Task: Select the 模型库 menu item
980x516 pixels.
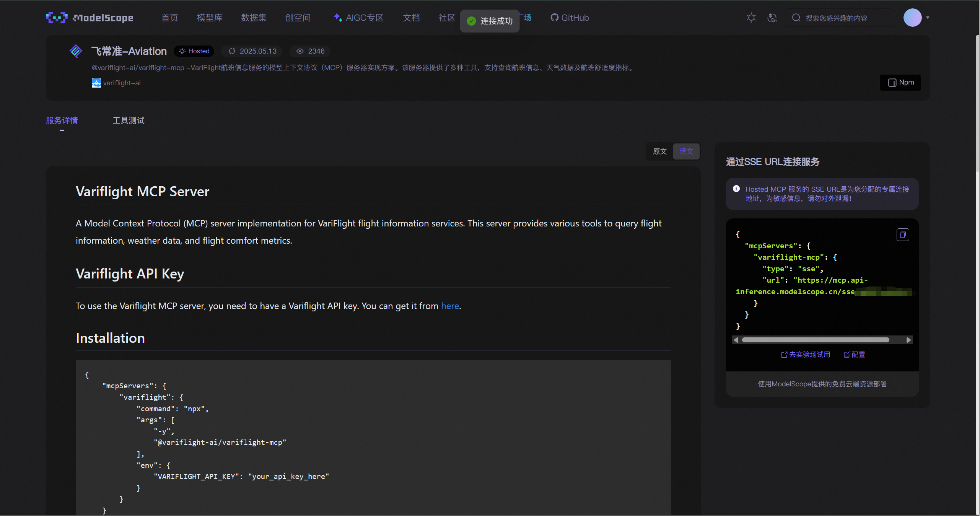Action: point(210,18)
